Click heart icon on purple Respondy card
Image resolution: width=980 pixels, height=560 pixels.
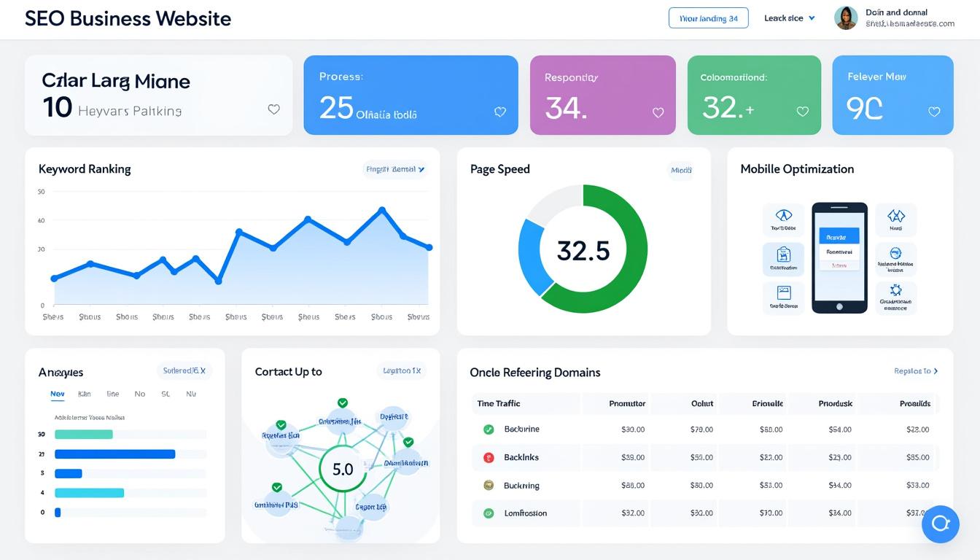point(658,112)
